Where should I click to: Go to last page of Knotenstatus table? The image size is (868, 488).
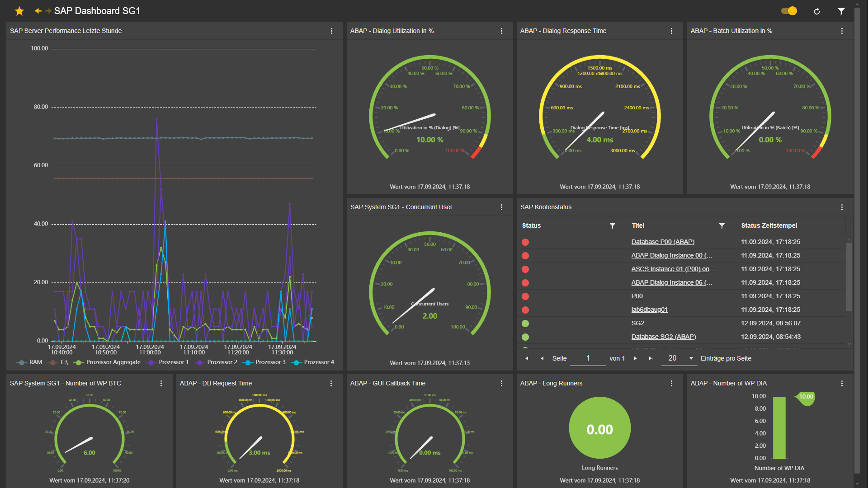pyautogui.click(x=651, y=358)
